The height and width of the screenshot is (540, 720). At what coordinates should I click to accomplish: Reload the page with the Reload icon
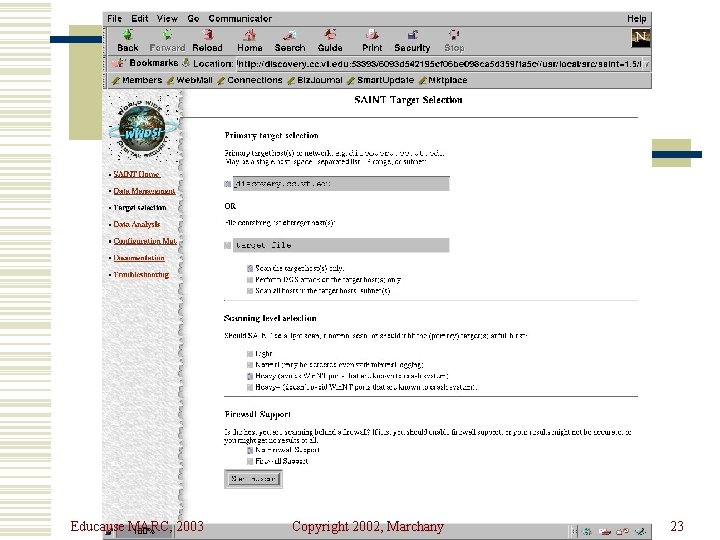point(207,40)
